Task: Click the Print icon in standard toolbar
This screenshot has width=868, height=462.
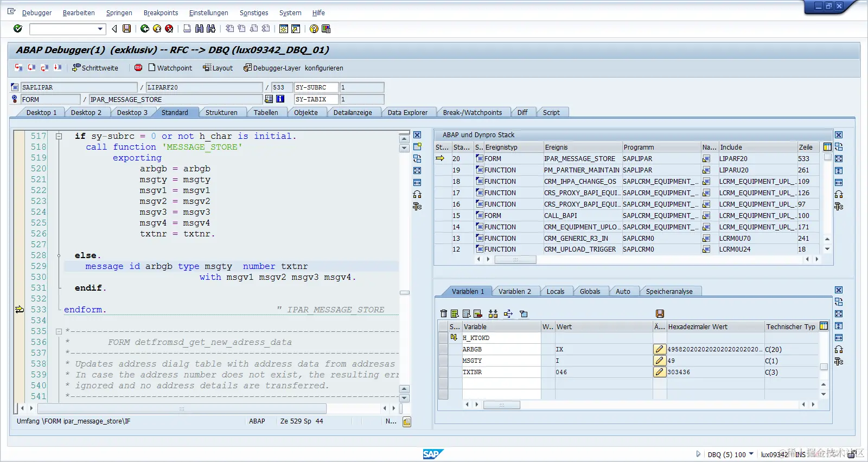Action: click(187, 29)
